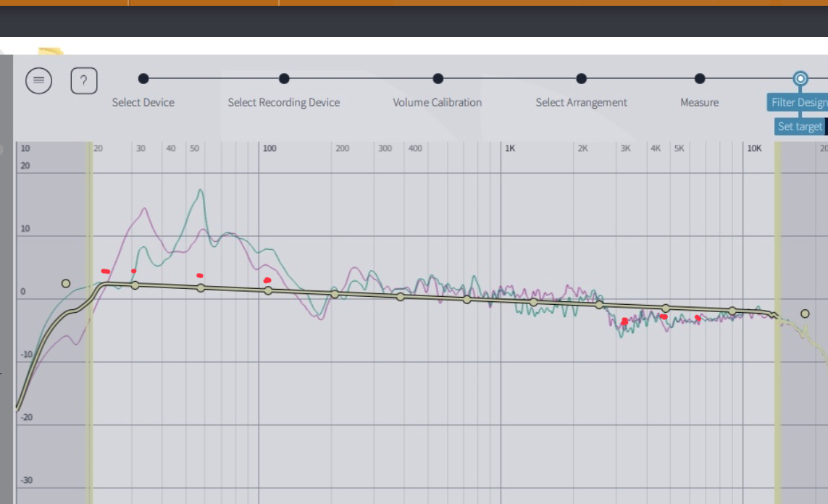
Task: Open the Volume Calibration step
Action: tap(438, 78)
